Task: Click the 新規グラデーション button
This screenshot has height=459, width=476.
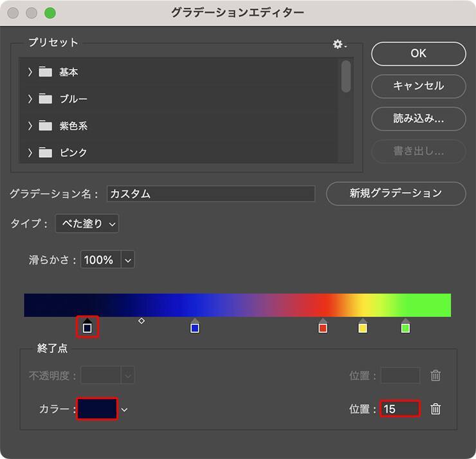Action: (x=396, y=193)
